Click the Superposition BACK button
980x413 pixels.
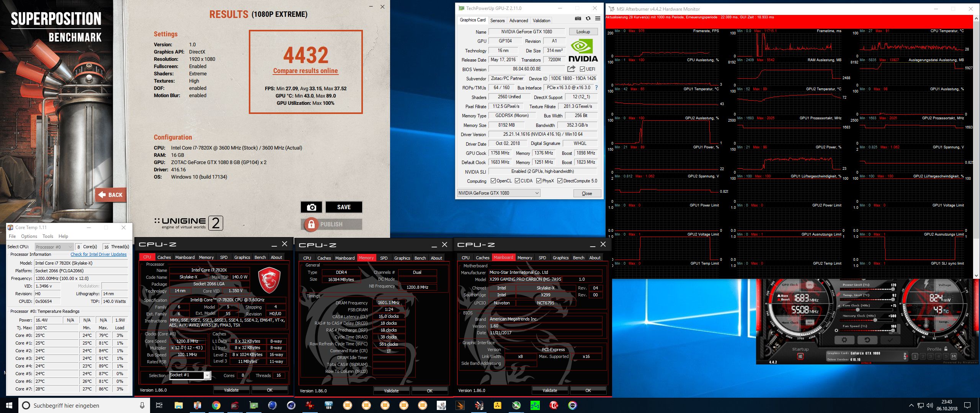(111, 195)
